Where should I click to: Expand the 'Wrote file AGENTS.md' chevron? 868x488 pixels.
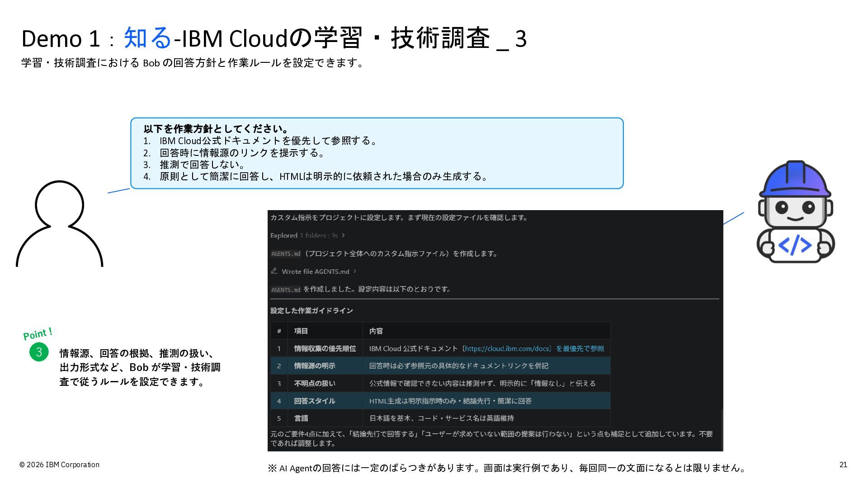355,272
